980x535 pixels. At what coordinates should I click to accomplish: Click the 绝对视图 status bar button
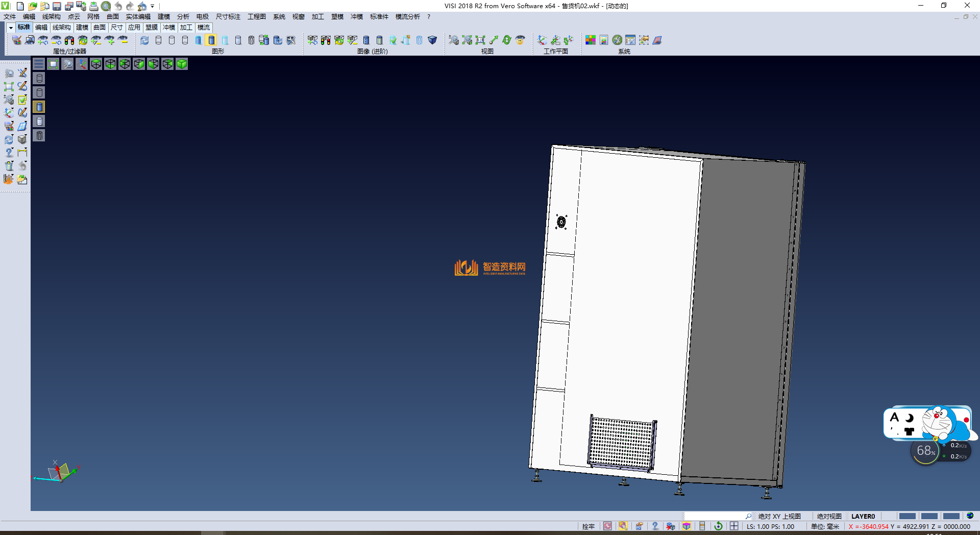(x=829, y=516)
